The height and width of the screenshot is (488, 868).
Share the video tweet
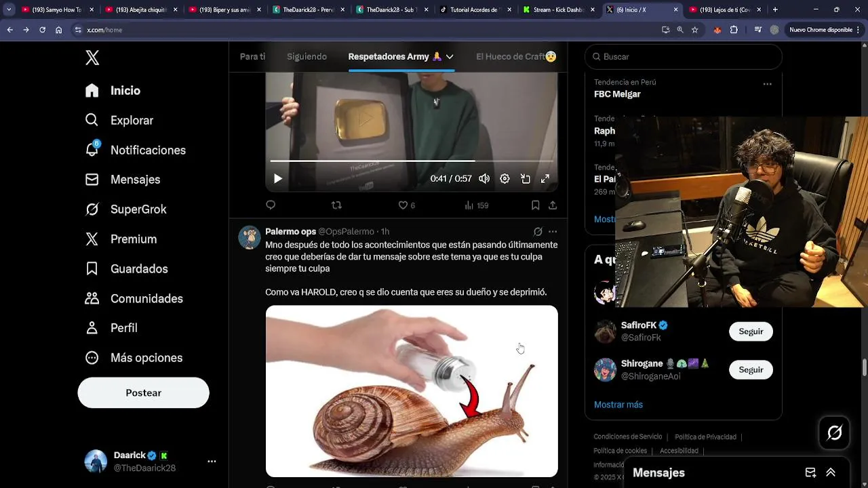[553, 205]
